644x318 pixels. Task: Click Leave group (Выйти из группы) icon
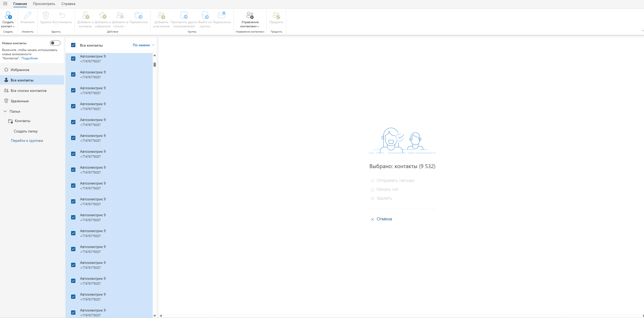tap(205, 15)
